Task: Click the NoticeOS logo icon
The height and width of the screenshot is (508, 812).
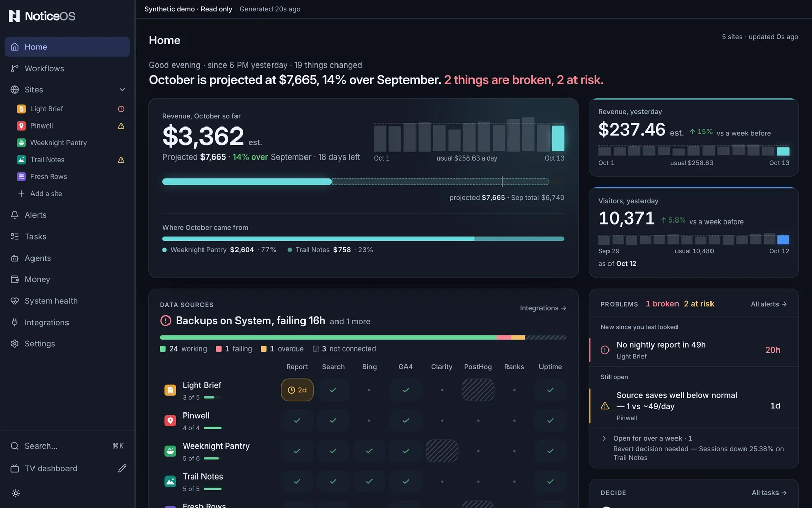Action: 14,16
